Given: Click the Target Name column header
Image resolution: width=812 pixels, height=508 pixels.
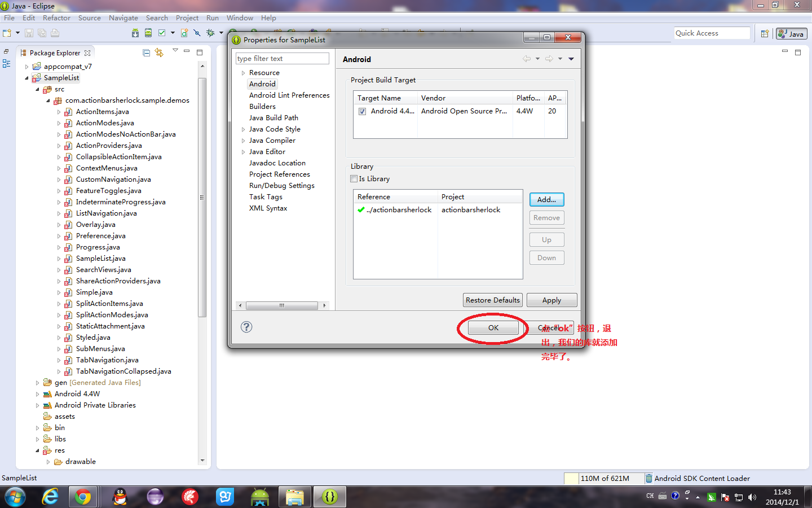Looking at the screenshot, I should tap(386, 98).
